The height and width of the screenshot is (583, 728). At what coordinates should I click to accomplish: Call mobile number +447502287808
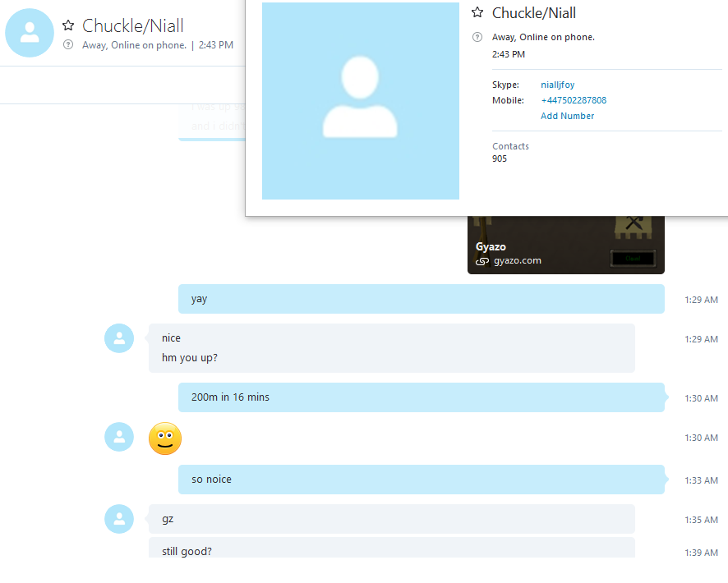(574, 100)
